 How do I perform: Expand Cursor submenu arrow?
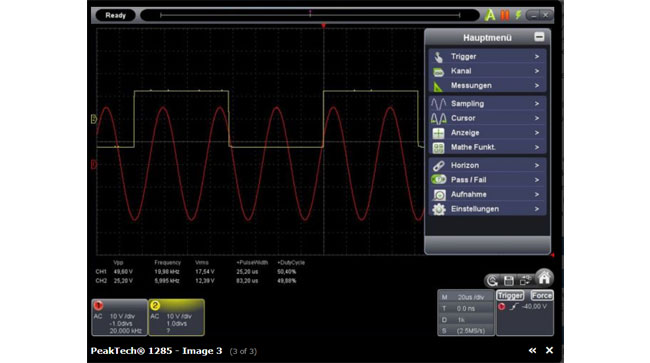[537, 118]
